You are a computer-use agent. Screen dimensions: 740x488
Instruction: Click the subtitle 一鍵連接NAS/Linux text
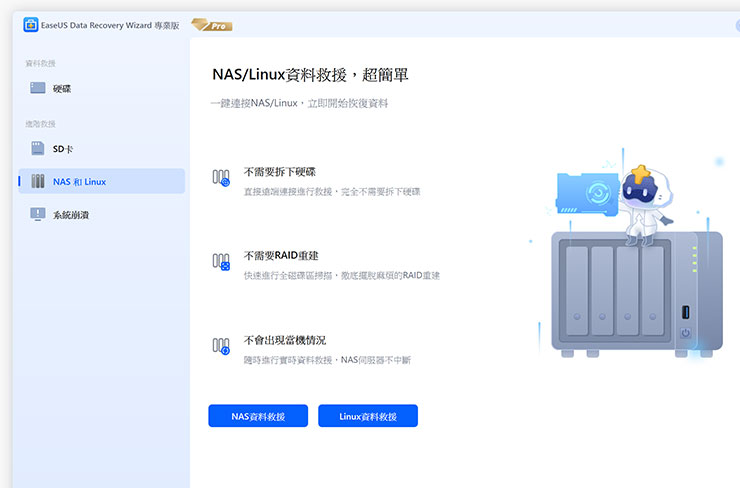point(299,103)
